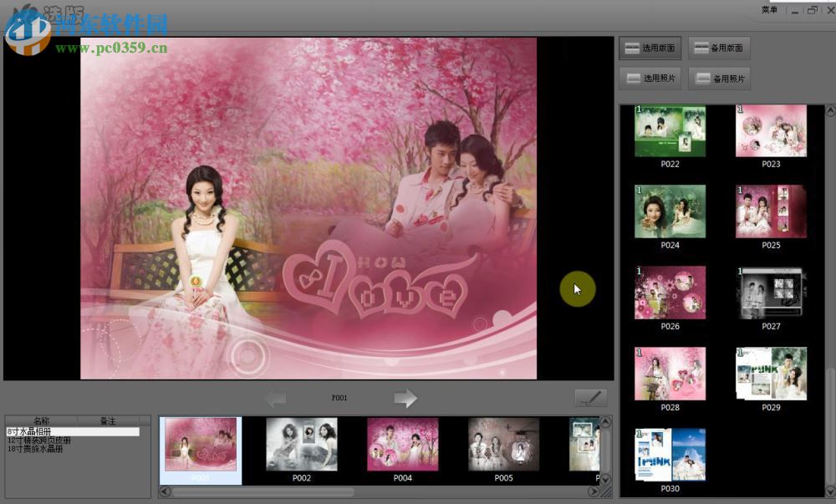Click left arrow of page strip scrollbar
The height and width of the screenshot is (504, 836).
click(166, 491)
